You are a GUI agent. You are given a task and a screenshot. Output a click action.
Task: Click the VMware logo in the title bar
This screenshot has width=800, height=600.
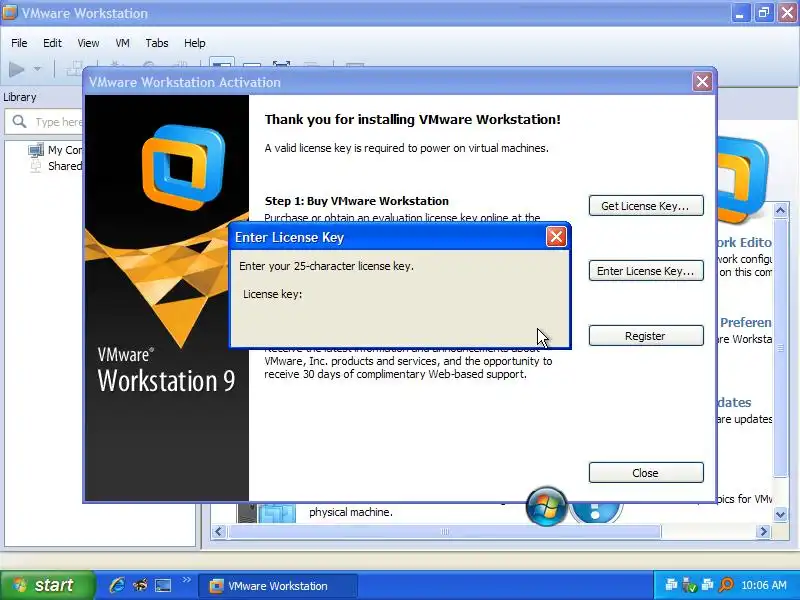(x=10, y=13)
